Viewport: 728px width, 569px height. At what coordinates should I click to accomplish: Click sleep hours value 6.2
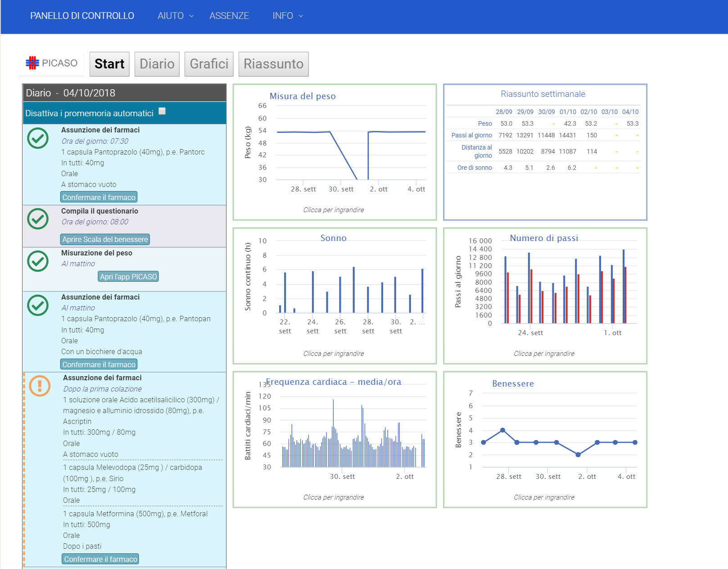tap(572, 168)
